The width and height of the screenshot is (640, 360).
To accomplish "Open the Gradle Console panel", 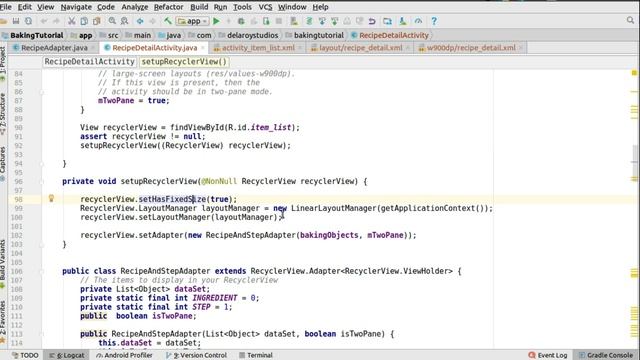I will pos(606,355).
